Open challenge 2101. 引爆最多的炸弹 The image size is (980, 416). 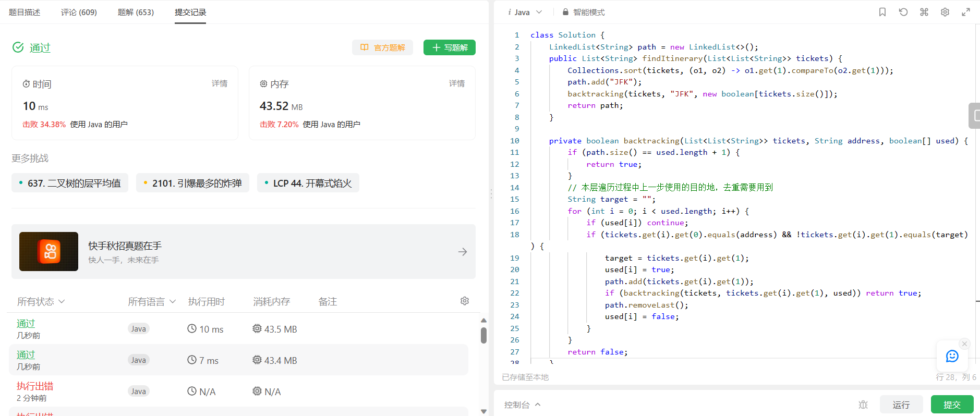tap(192, 183)
